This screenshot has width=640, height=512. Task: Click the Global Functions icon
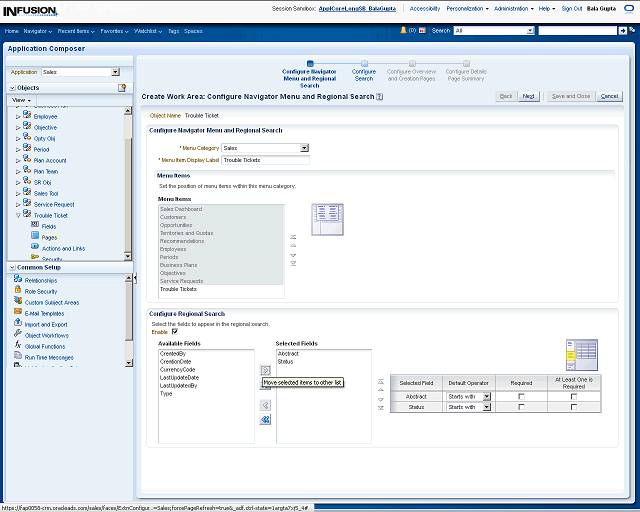[18, 346]
